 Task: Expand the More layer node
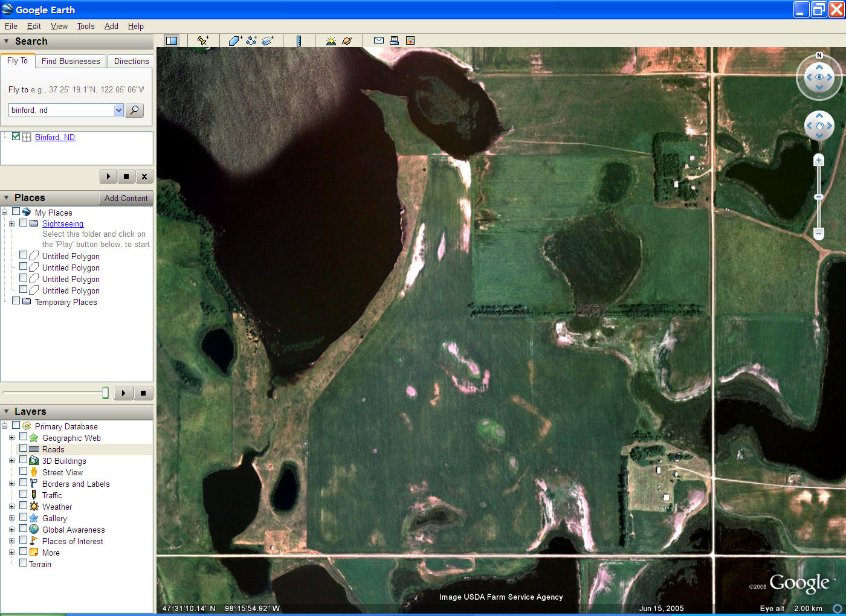coord(11,553)
